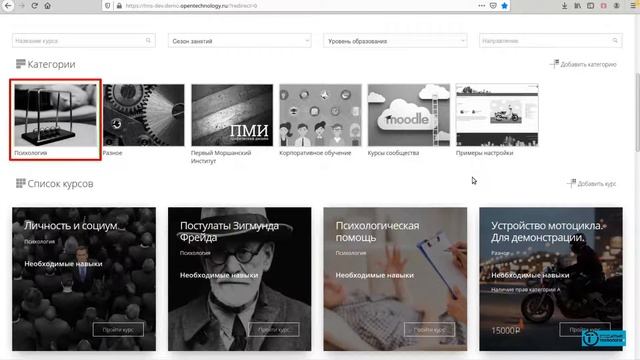
Task: Click the Категории heading text
Action: [x=51, y=64]
